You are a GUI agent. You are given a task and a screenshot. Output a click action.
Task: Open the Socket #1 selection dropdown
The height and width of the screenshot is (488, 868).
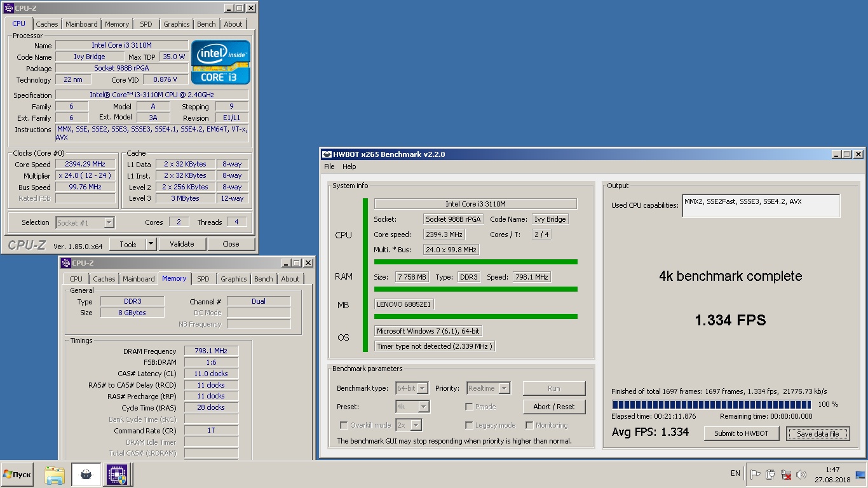[x=85, y=222]
